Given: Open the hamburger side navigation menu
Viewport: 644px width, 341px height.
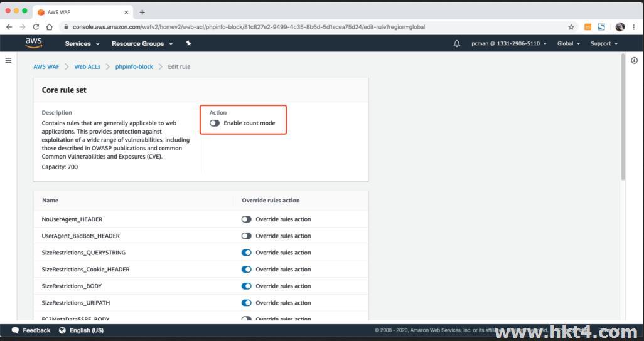Looking at the screenshot, I should [x=8, y=60].
